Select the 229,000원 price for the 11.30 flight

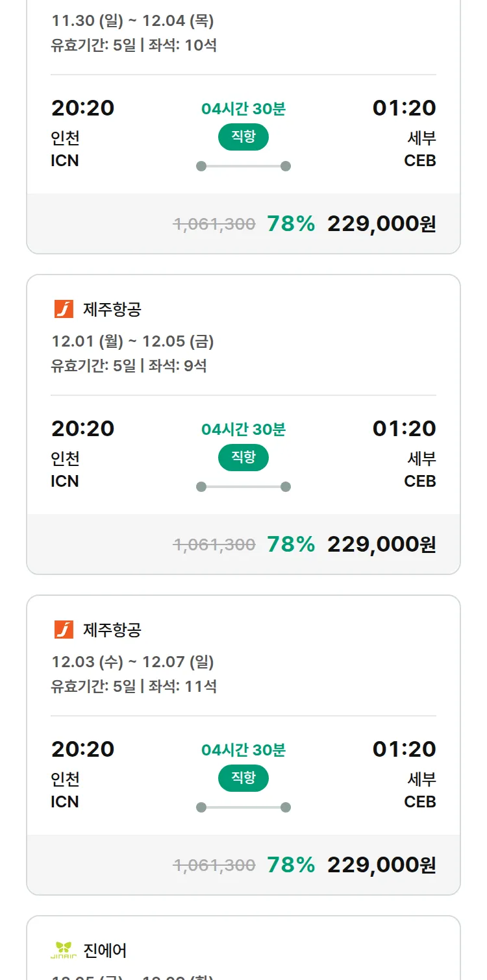coord(381,224)
